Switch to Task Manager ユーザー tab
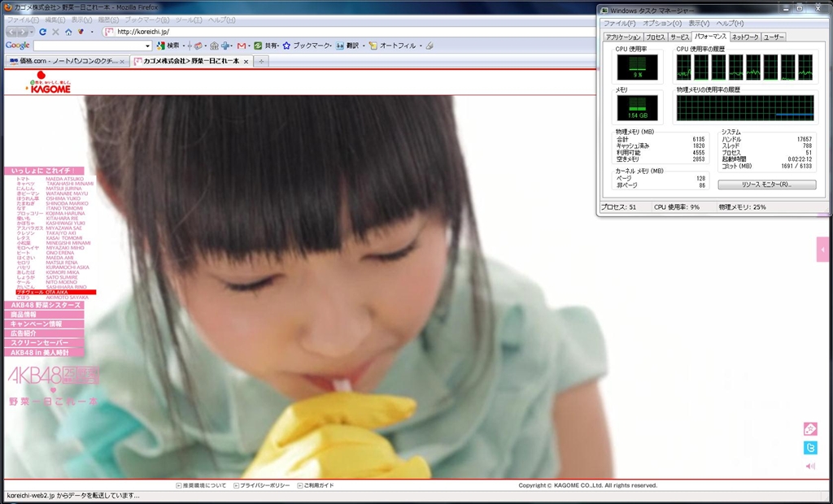833x504 pixels. (774, 37)
